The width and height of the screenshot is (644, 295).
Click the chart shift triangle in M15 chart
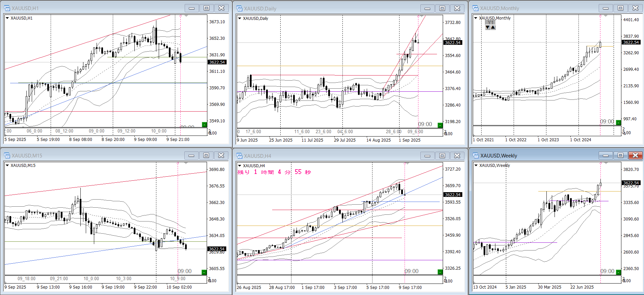pos(186,164)
